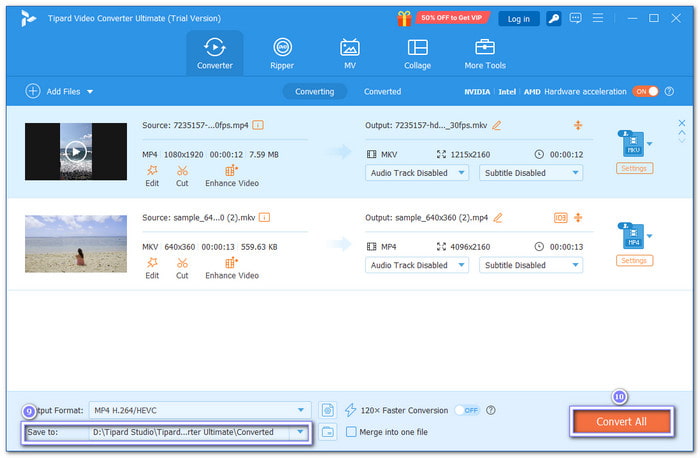Open Audio Track dropdown for MKV output
700x458 pixels.
click(417, 173)
